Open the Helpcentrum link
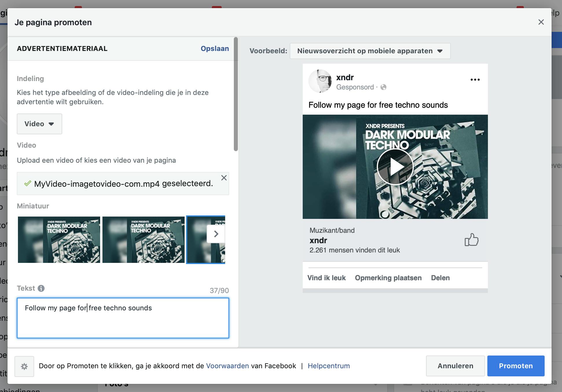 (x=328, y=366)
